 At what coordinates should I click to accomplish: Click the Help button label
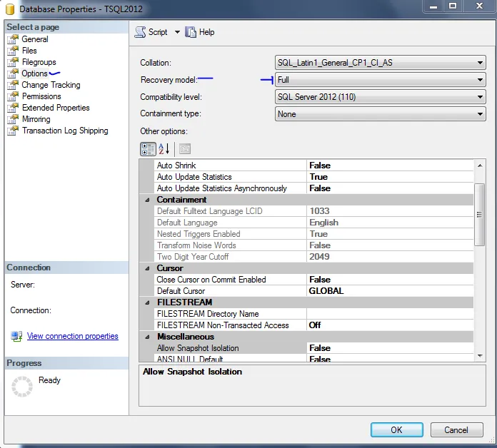tap(206, 32)
